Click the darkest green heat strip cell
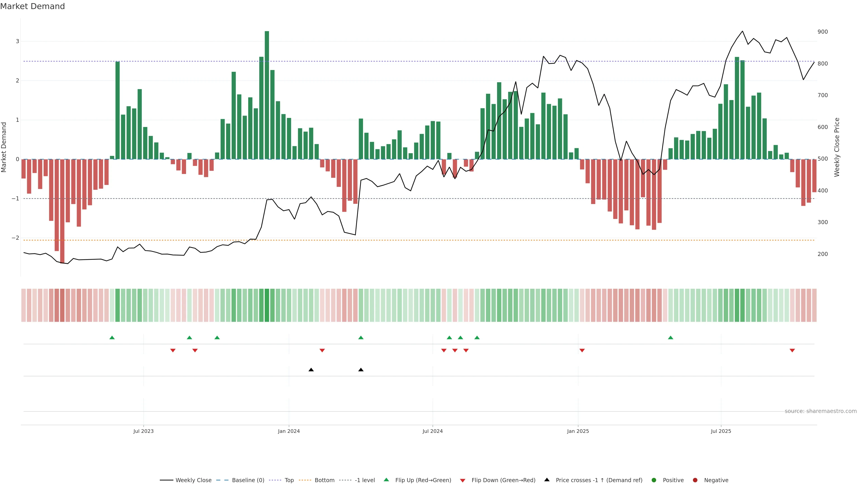Screen dimensions: 868x488 [x=267, y=305]
